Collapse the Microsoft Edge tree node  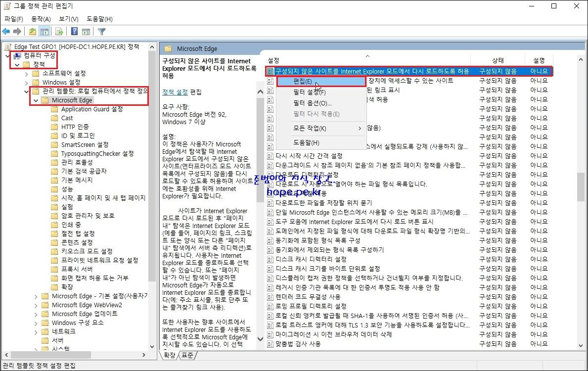tap(36, 100)
